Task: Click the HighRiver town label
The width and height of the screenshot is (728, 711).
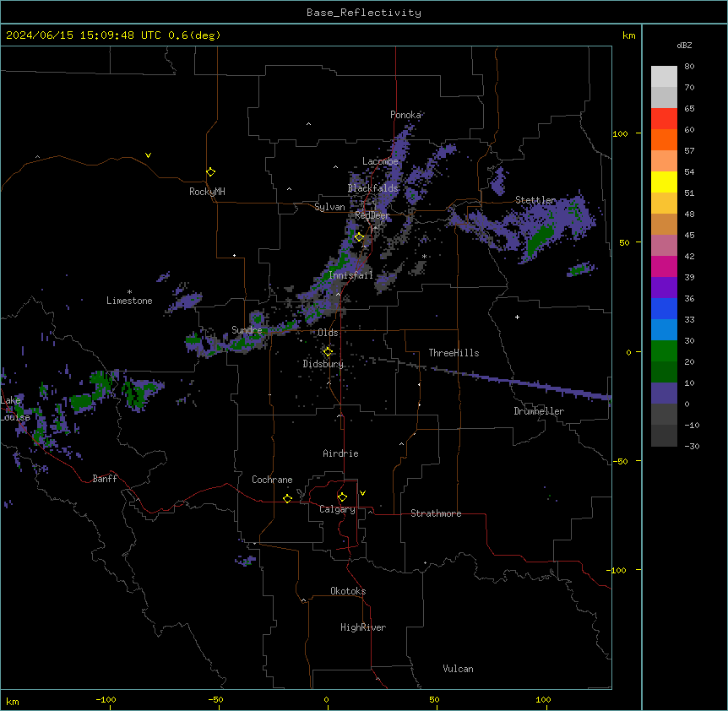Action: point(363,627)
